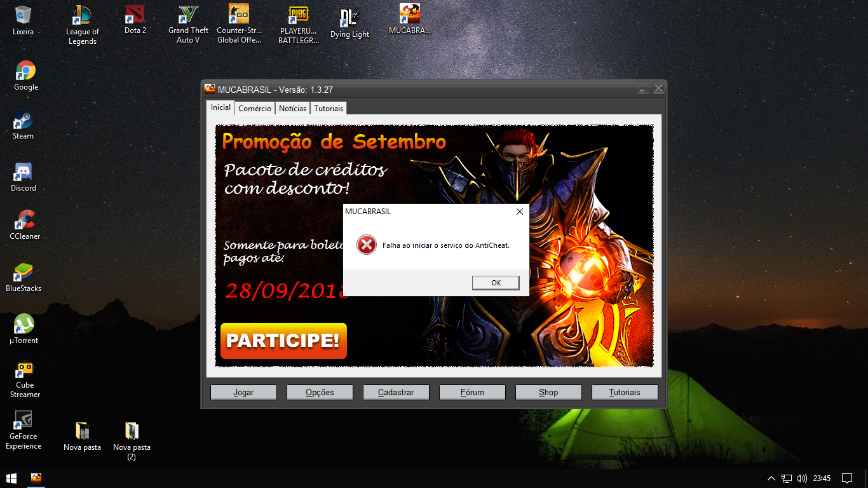
Task: Close the MUCABRASIL error dialog with X
Action: (519, 212)
